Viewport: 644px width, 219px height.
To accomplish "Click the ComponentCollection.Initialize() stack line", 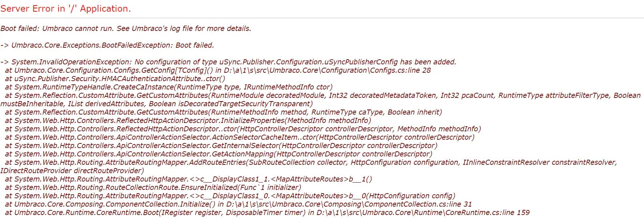I will click(238, 204).
